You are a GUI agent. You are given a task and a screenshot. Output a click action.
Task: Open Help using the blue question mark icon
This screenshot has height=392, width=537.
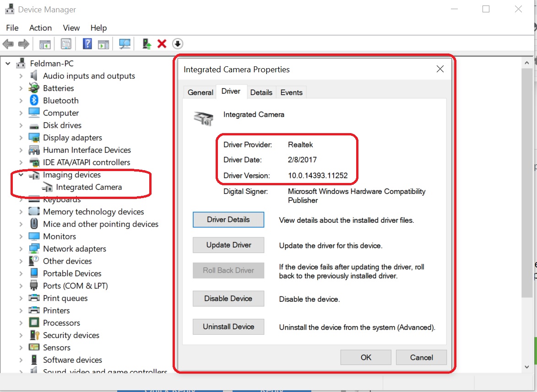tap(87, 43)
